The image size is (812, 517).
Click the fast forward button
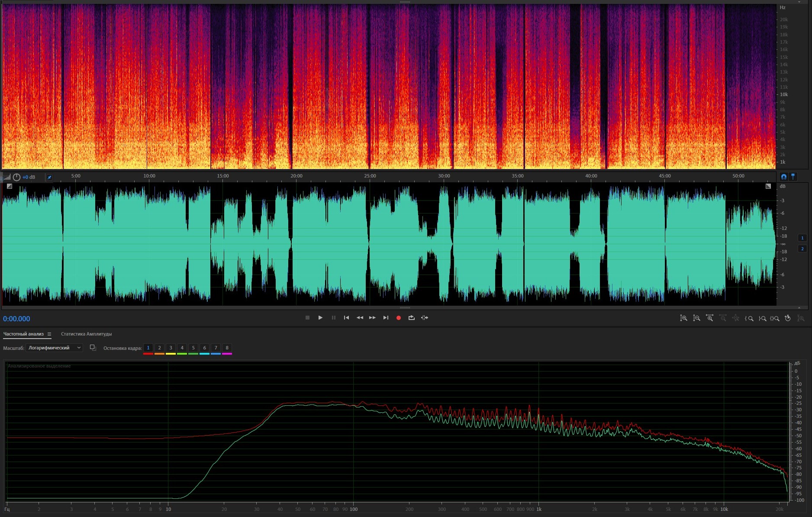point(372,318)
